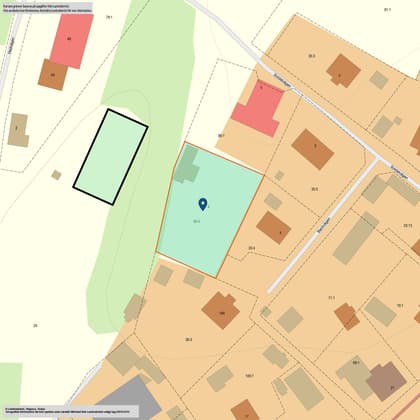Click the large rectangular red building
The height and width of the screenshot is (420, 420).
[71, 41]
